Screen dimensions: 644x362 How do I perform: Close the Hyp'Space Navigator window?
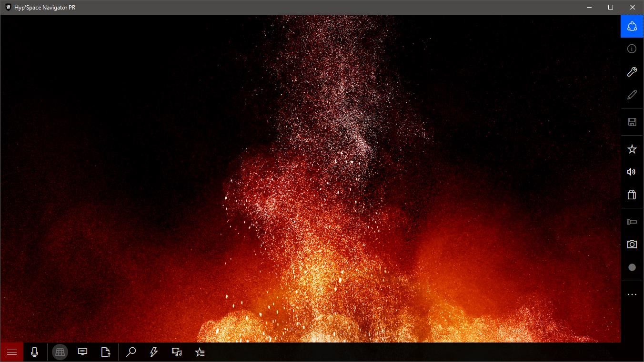[x=633, y=7]
